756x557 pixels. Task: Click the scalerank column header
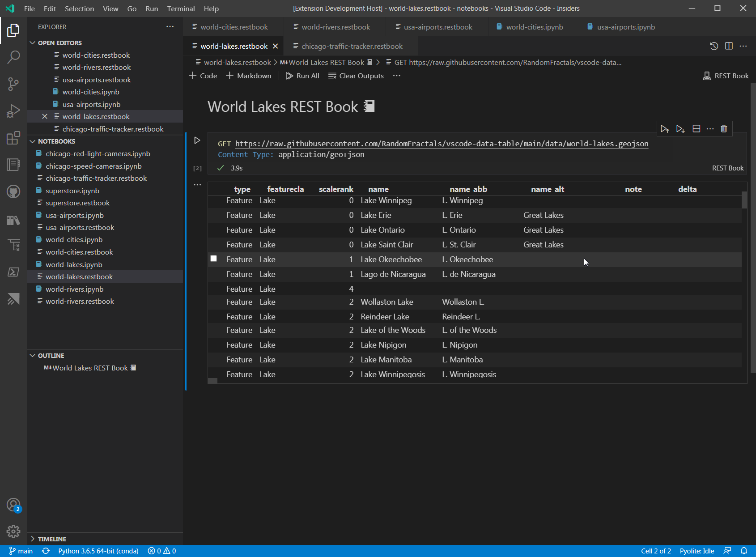coord(336,189)
